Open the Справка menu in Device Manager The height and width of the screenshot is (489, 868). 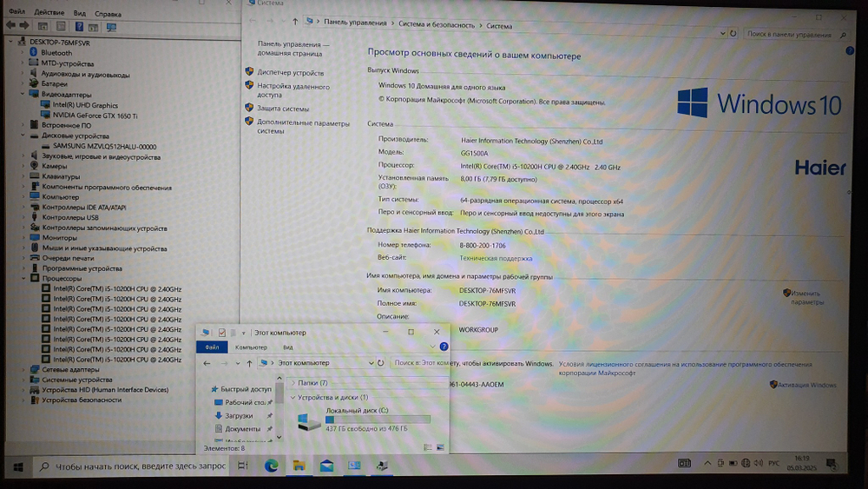click(108, 13)
